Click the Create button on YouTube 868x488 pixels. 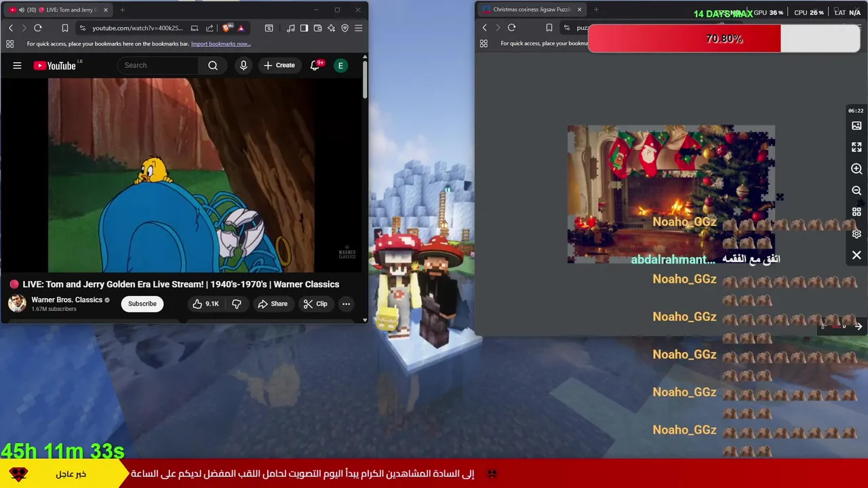(279, 66)
